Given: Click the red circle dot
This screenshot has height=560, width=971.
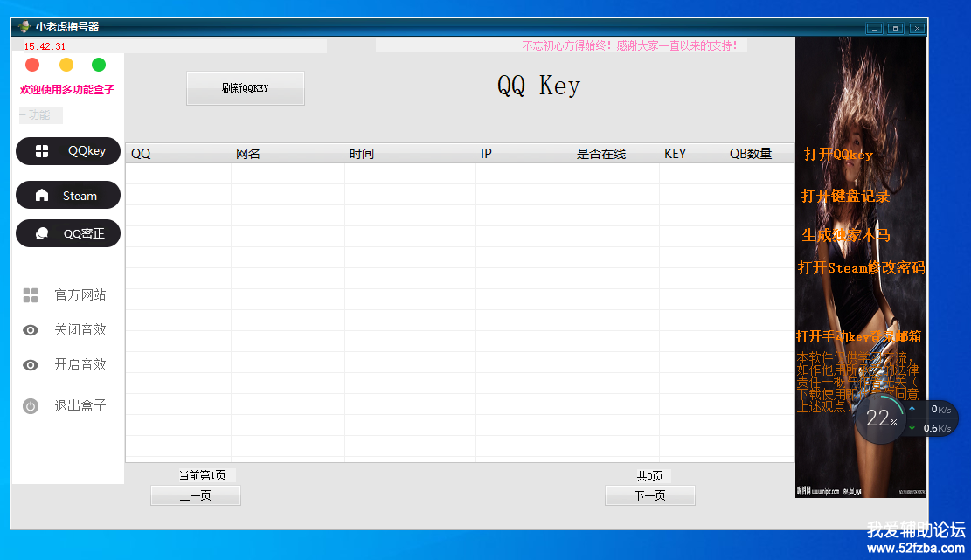Looking at the screenshot, I should (32, 65).
